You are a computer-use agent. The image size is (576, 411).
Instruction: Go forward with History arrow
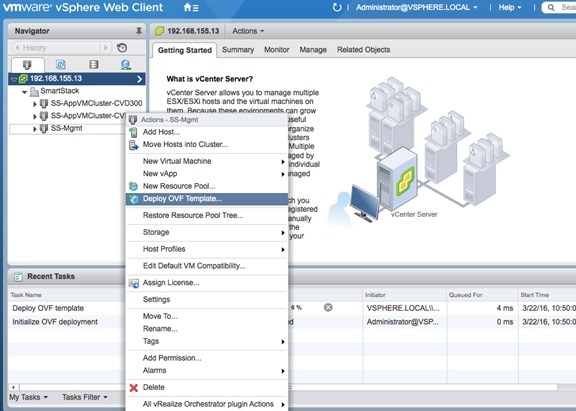click(106, 48)
